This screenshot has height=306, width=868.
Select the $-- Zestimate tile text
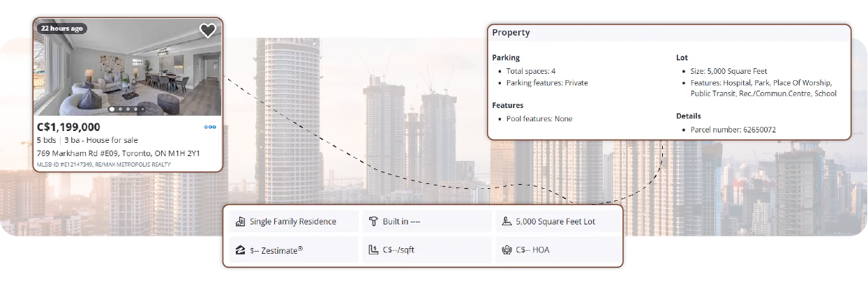(x=276, y=250)
